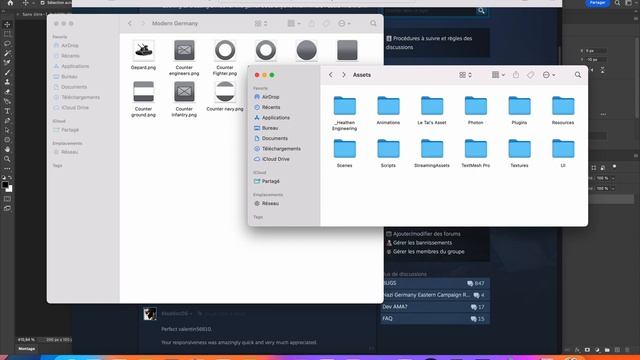Screen dimensions: 640x360
Task: Click the Share icon in Assets window
Action: [x=516, y=75]
